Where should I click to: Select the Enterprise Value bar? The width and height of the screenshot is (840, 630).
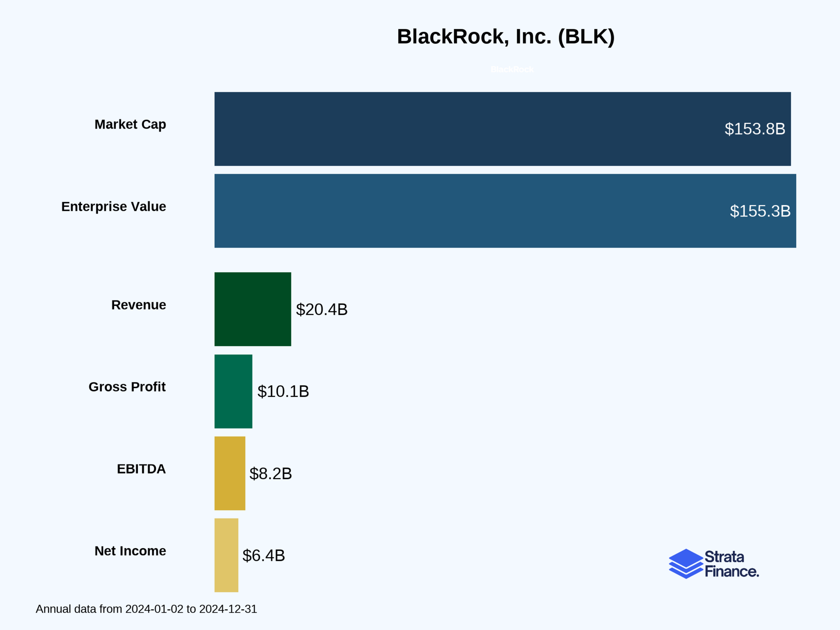point(503,211)
